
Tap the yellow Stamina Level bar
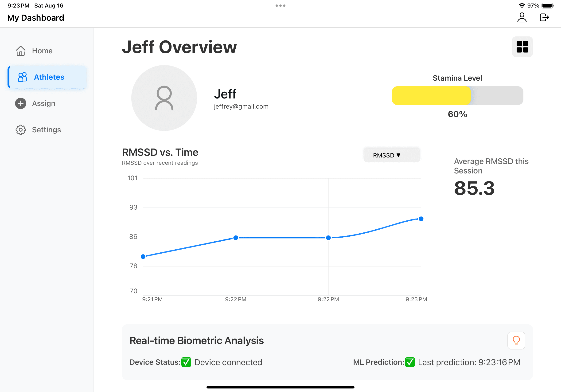[431, 96]
